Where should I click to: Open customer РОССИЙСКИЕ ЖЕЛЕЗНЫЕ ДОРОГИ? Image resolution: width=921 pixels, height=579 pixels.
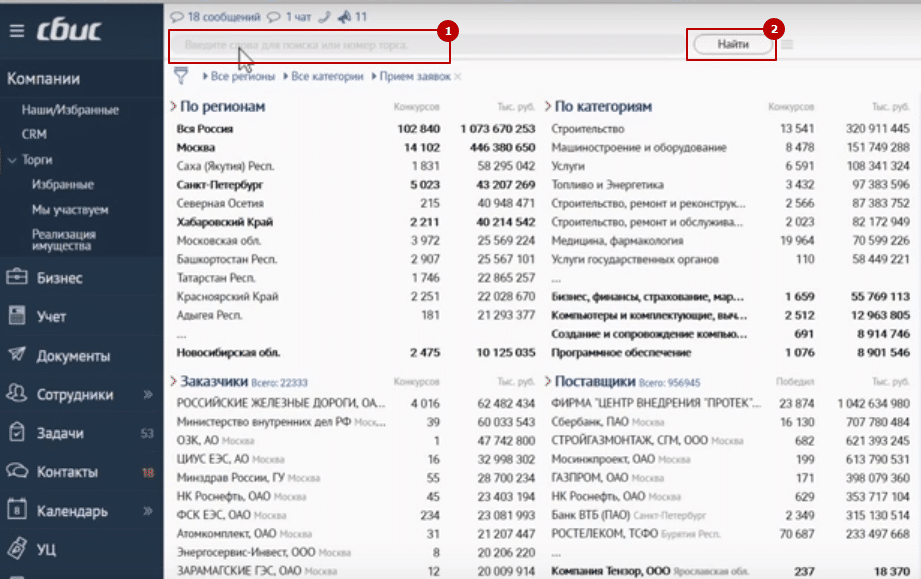(281, 403)
